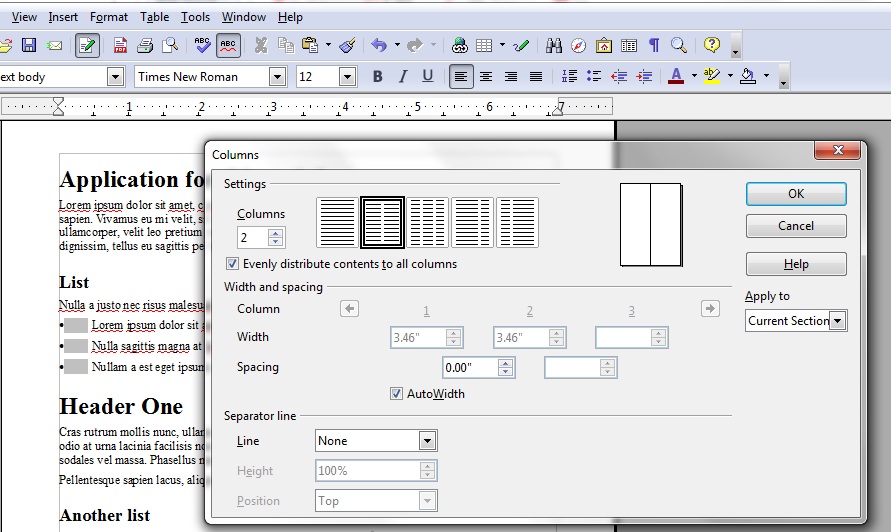
Task: Click OK in the Columns dialog
Action: point(796,194)
